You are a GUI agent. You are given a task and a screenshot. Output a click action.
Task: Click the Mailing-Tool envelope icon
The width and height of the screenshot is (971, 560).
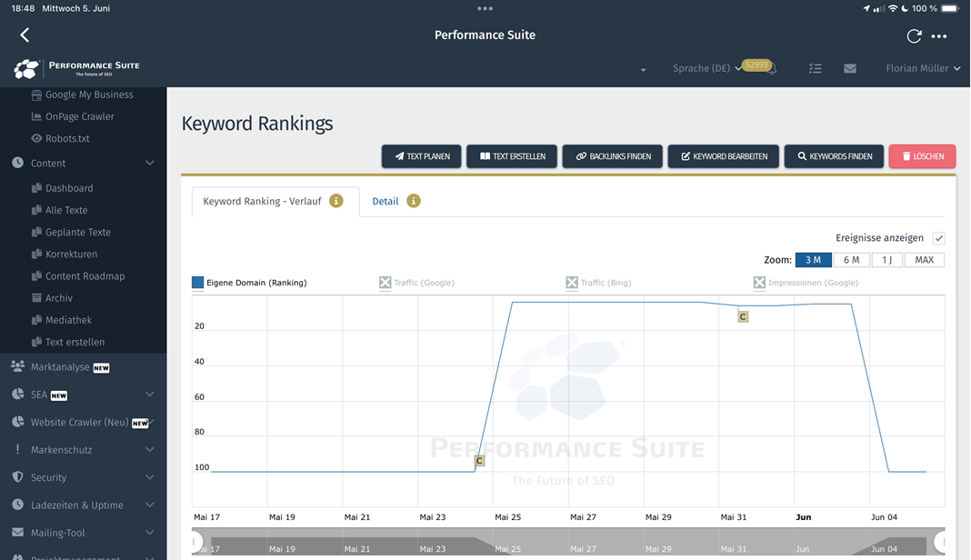18,532
